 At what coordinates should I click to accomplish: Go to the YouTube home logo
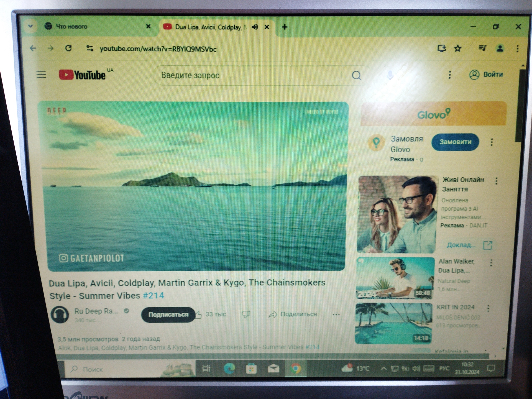82,75
